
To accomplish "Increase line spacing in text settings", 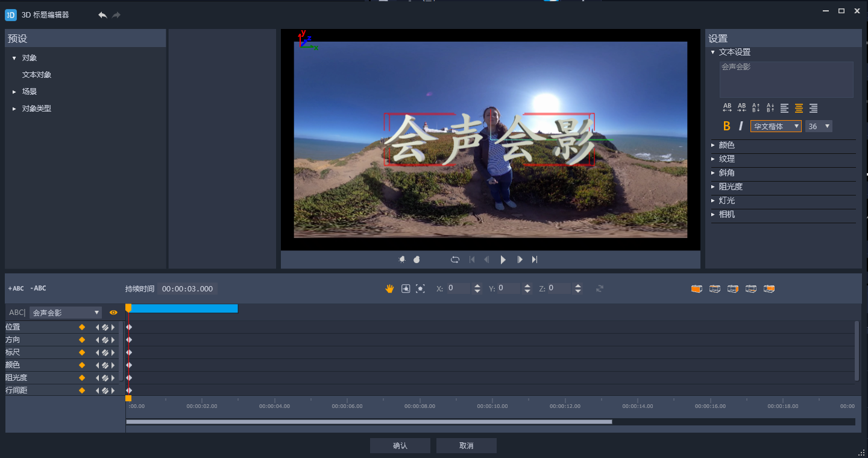I will (x=756, y=108).
